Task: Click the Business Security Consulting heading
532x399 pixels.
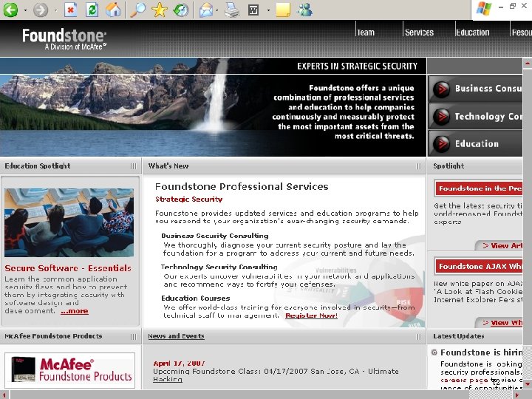Action: [x=215, y=236]
